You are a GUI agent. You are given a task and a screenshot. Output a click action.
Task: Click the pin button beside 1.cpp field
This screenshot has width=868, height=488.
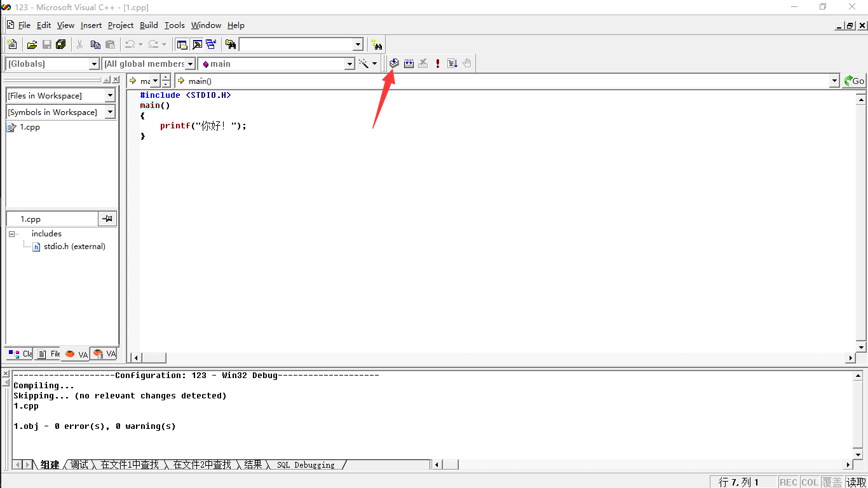pos(107,219)
